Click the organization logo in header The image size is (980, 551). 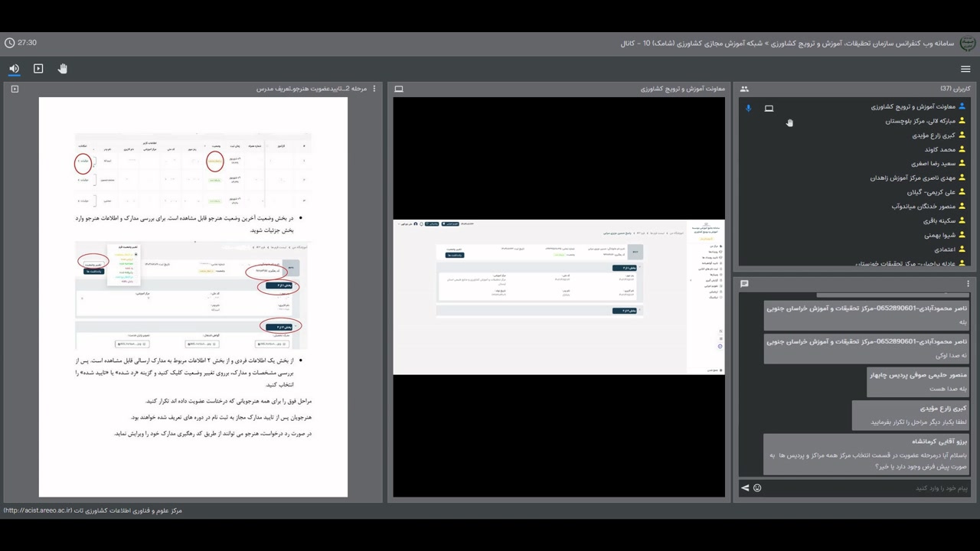point(968,43)
